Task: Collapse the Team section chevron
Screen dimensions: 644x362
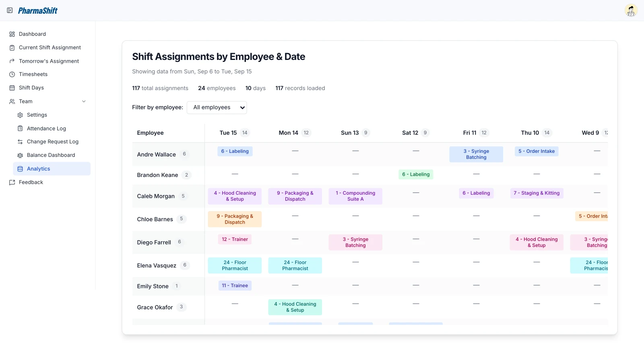Action: pyautogui.click(x=84, y=101)
